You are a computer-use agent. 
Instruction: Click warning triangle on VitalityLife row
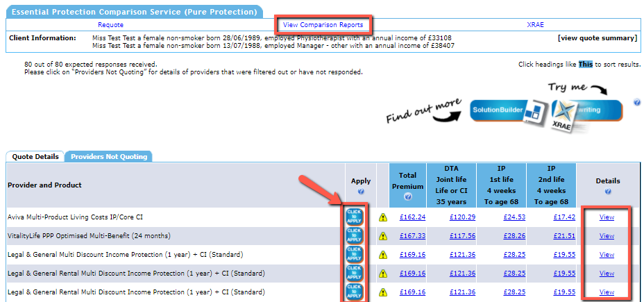click(x=383, y=236)
